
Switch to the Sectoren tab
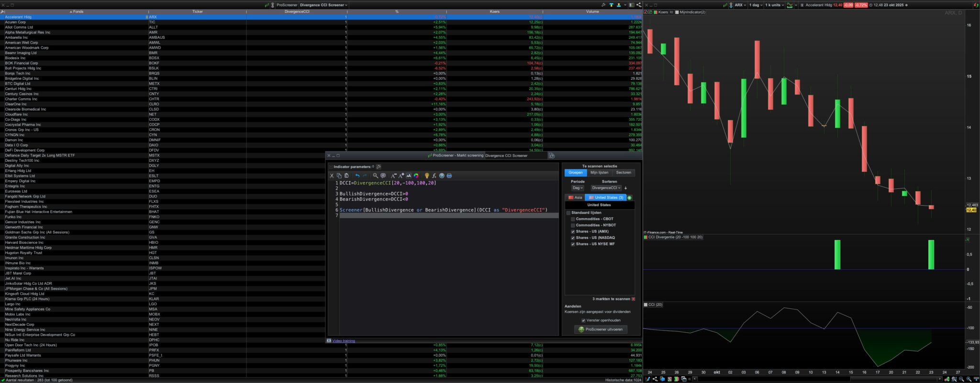pyautogui.click(x=624, y=173)
